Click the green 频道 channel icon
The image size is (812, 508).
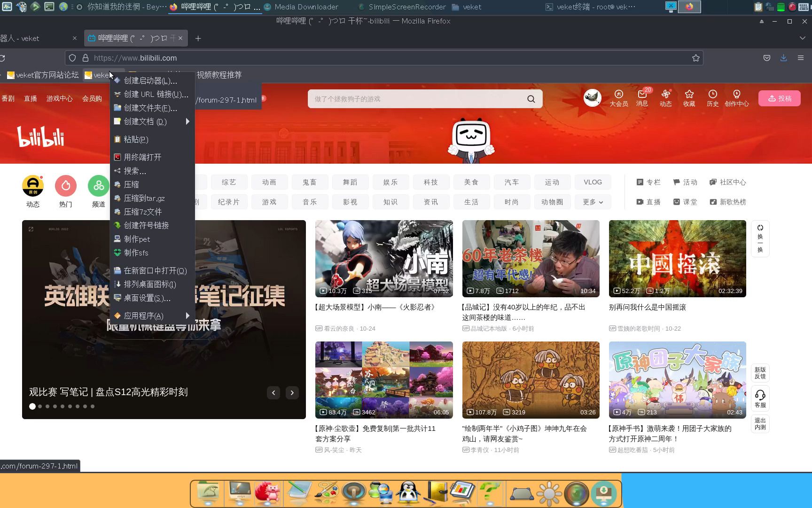[x=99, y=186]
